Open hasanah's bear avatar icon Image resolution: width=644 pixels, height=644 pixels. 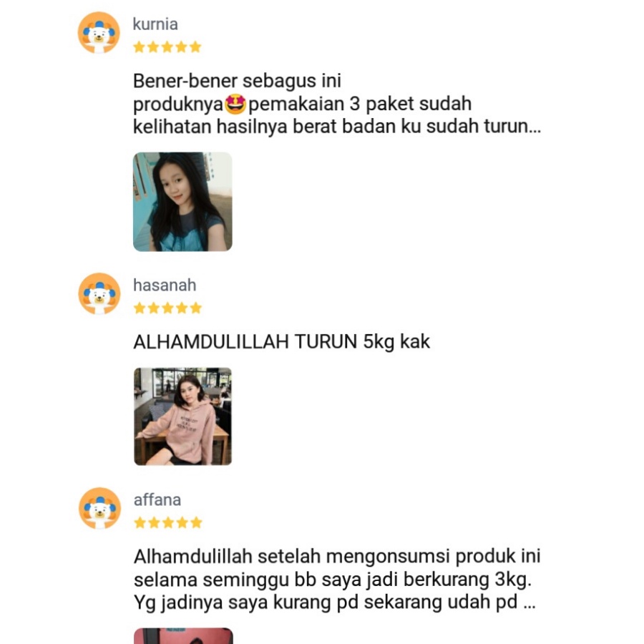coord(99,293)
